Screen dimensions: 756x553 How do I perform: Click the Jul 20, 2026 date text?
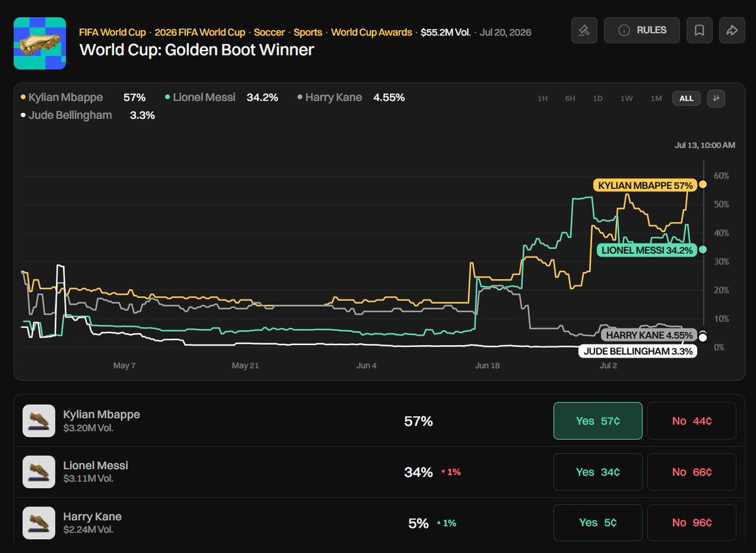(505, 32)
